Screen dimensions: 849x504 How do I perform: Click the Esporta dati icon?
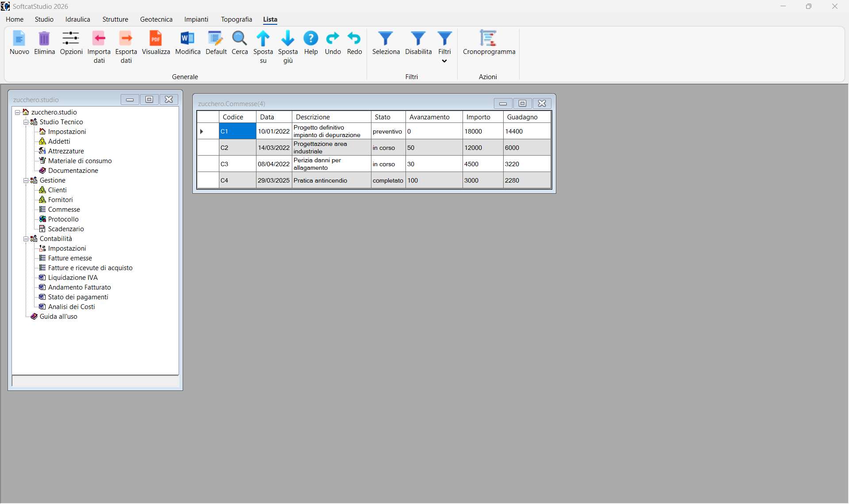click(x=126, y=38)
